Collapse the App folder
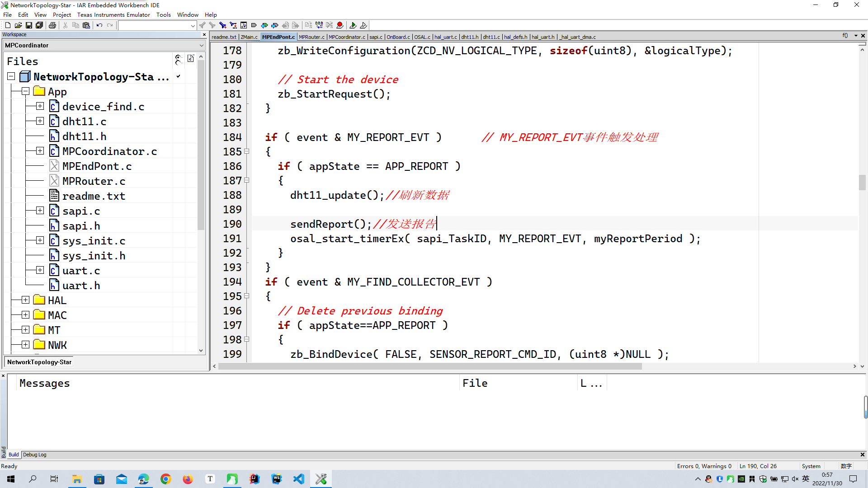This screenshot has width=868, height=488. [x=26, y=91]
